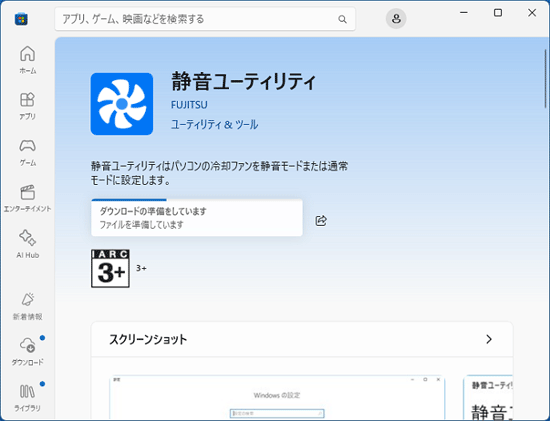The image size is (550, 421).
Task: Open the FUJITSU publisher link
Action: pos(189,105)
